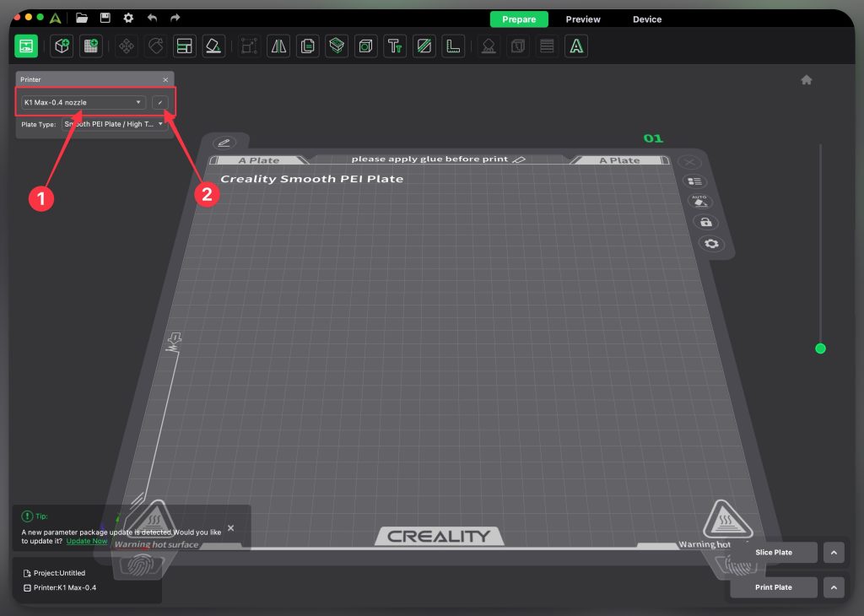Expand the arrow next to Print Plate

coord(833,587)
